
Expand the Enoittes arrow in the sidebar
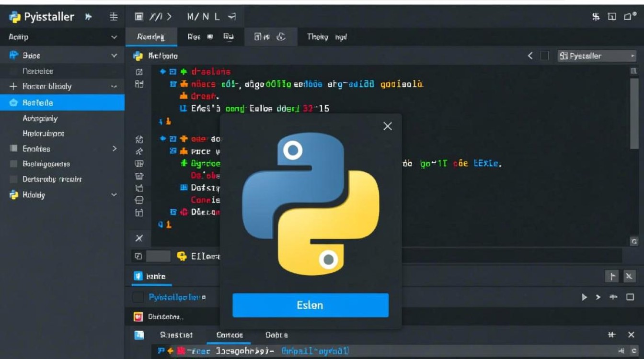pos(115,148)
